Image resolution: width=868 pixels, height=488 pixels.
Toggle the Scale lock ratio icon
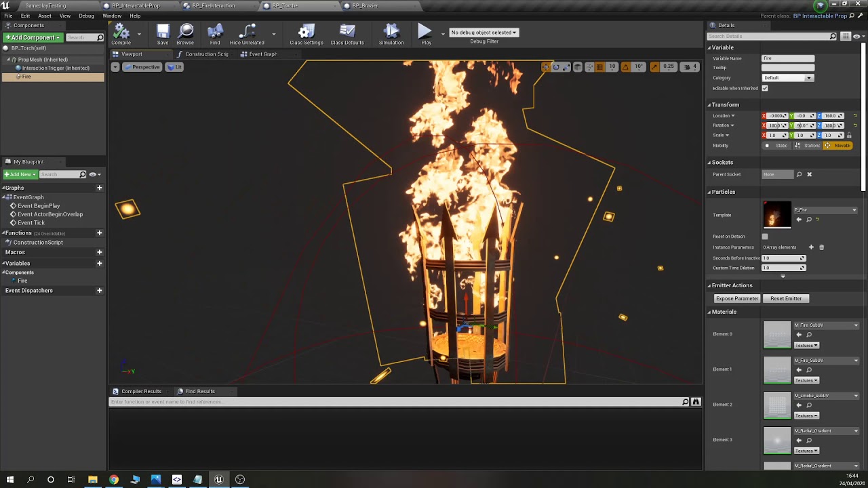point(849,136)
